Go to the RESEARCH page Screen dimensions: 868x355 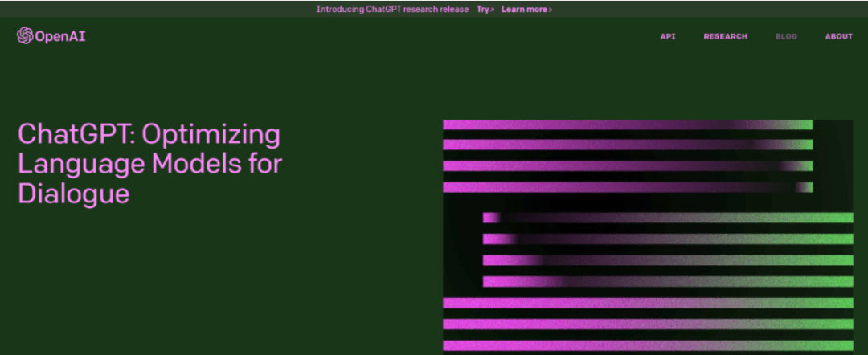(725, 36)
